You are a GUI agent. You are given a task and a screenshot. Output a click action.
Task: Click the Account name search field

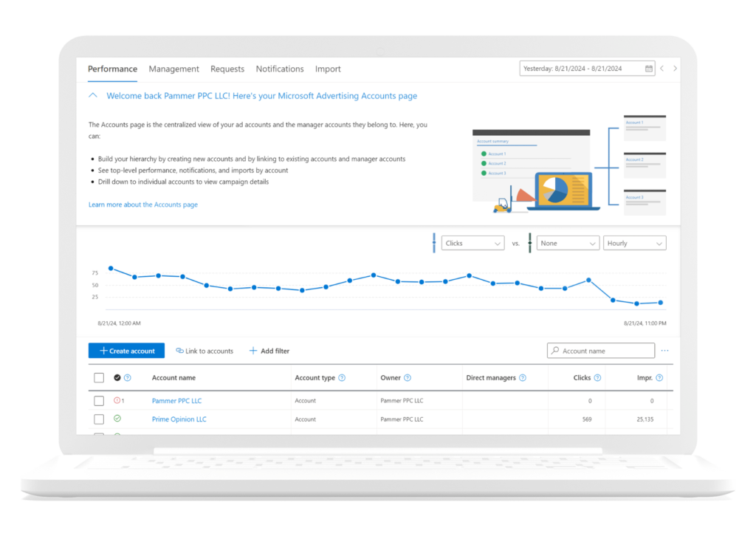(x=601, y=351)
